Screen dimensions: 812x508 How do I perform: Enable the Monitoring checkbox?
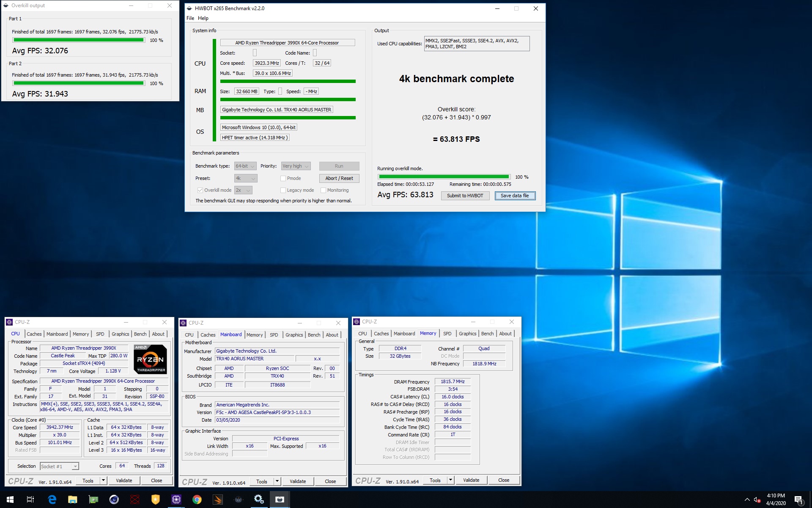(323, 190)
